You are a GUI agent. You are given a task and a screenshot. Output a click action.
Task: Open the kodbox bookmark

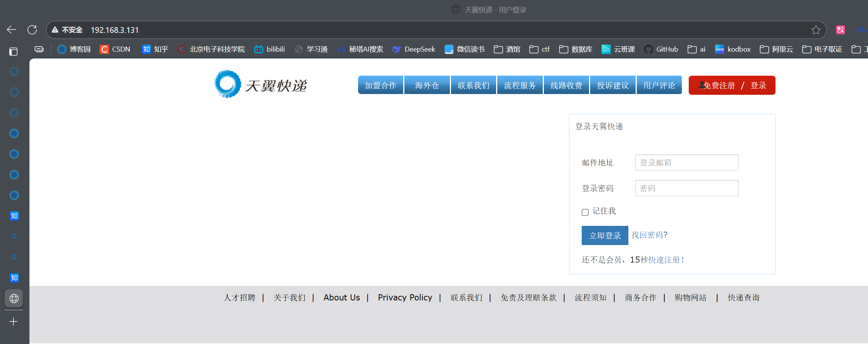(733, 49)
